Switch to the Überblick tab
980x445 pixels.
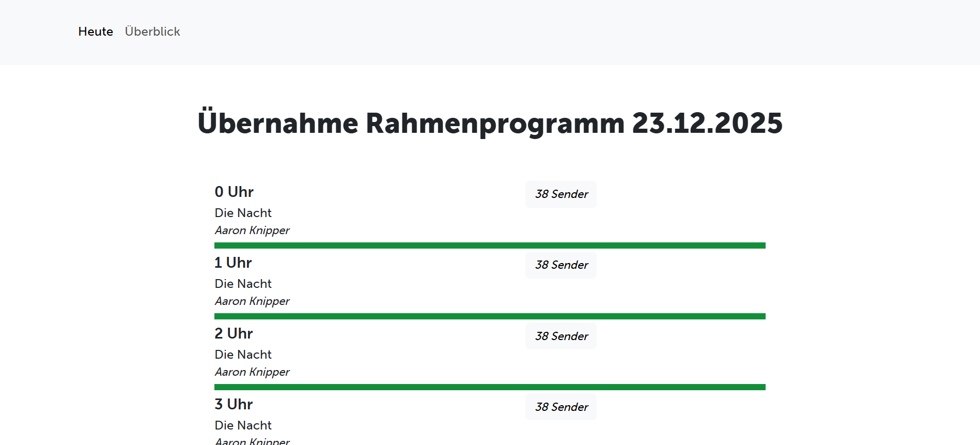pos(152,32)
